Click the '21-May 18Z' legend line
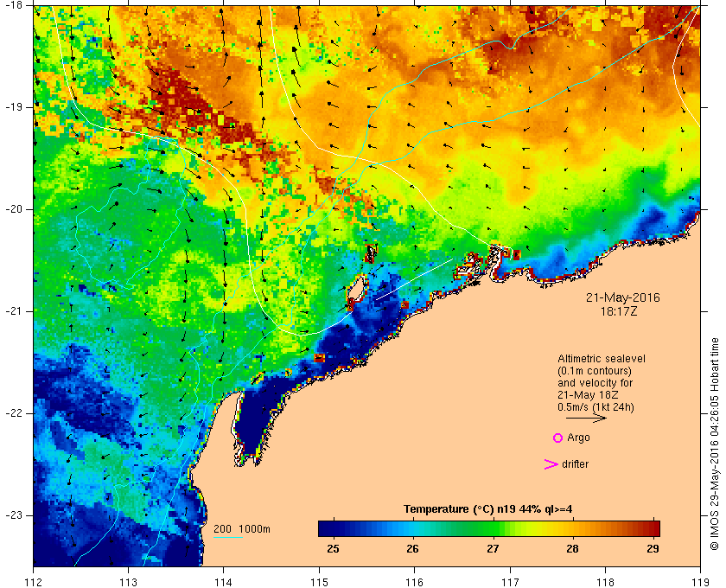 coord(588,395)
